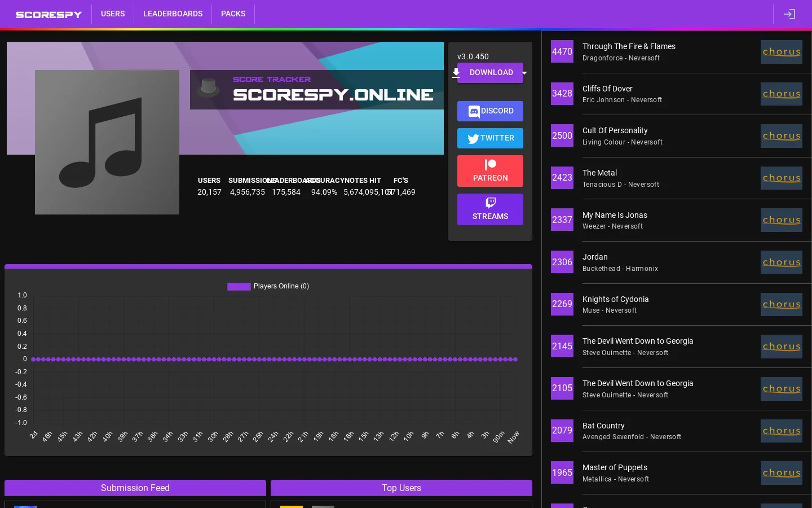Image resolution: width=812 pixels, height=508 pixels.
Task: Open Cliffs Of Dover song entry
Action: pos(607,89)
